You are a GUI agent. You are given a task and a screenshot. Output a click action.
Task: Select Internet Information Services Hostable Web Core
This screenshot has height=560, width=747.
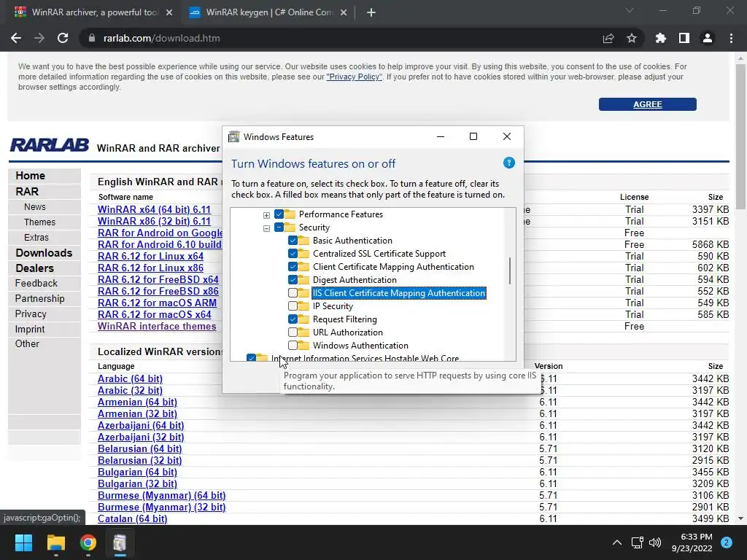click(365, 358)
